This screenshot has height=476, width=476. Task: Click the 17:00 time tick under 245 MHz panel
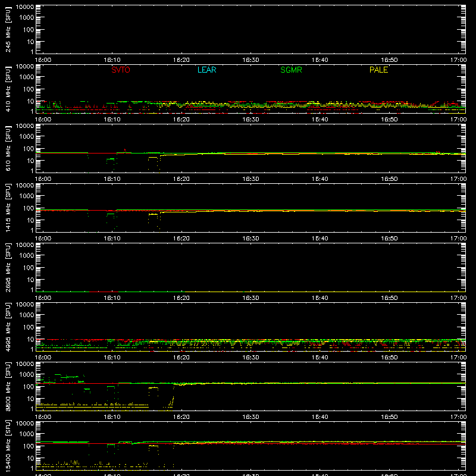point(458,60)
